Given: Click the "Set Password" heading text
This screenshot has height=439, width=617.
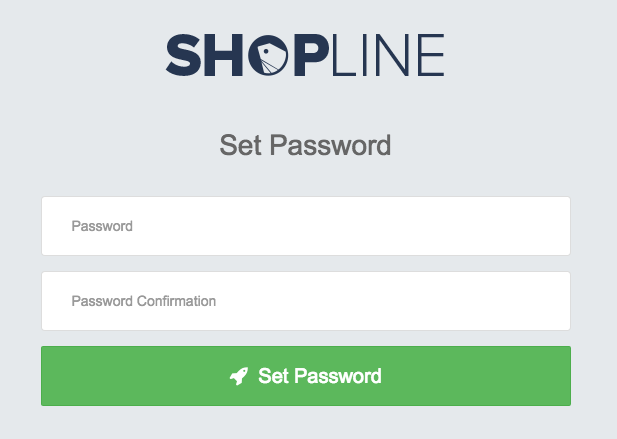Looking at the screenshot, I should click(305, 146).
